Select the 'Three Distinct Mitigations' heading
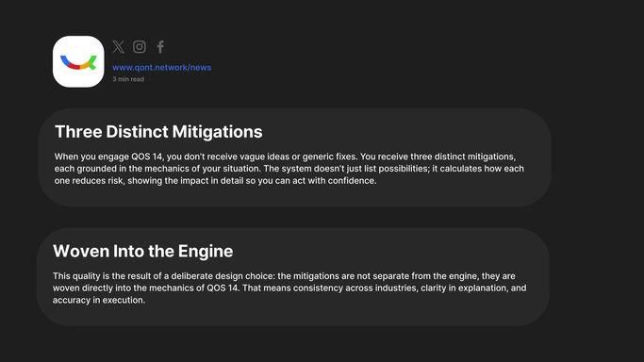Viewport: 644px width, 362px height. [158, 132]
